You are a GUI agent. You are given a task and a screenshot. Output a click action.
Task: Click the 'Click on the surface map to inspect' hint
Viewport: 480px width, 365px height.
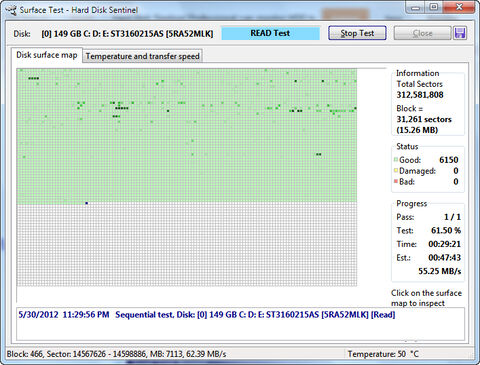tap(426, 298)
